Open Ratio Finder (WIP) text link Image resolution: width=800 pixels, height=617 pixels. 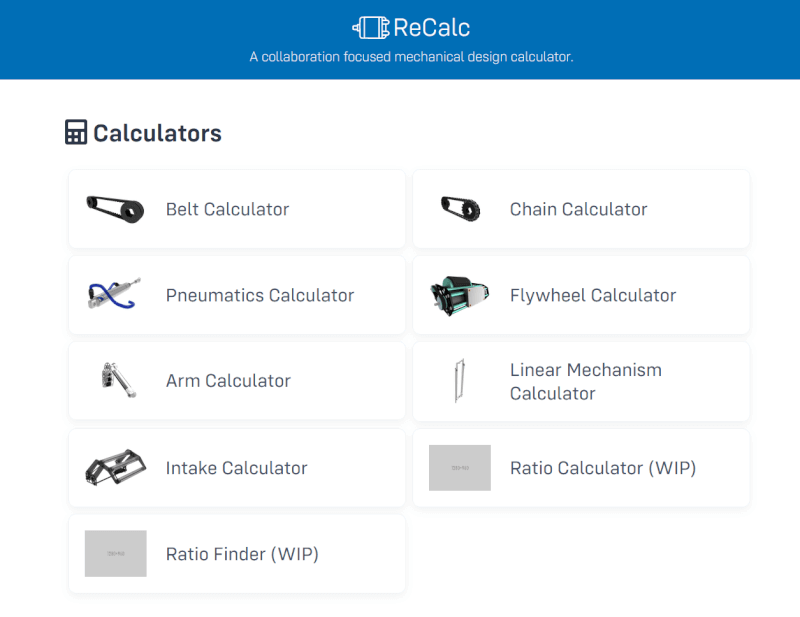tap(242, 554)
